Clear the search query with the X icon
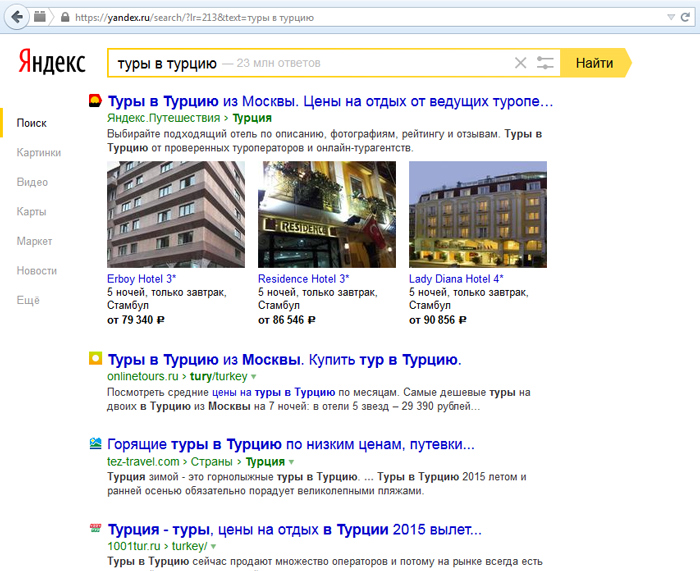The width and height of the screenshot is (700, 571). click(x=520, y=63)
